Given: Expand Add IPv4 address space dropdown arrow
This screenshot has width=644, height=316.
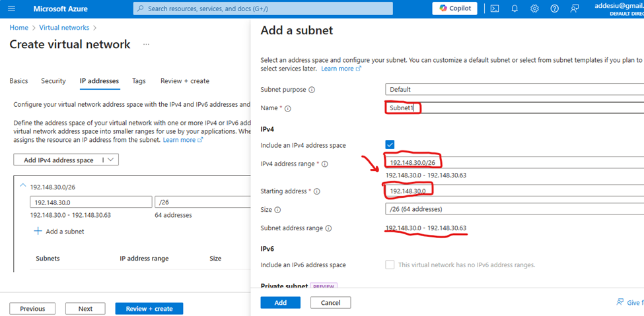Looking at the screenshot, I should point(110,160).
